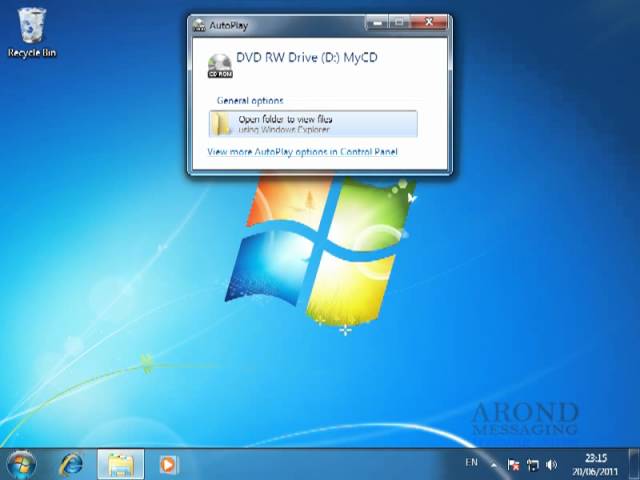Click the Start button orb
This screenshot has height=480, width=640.
[21, 464]
